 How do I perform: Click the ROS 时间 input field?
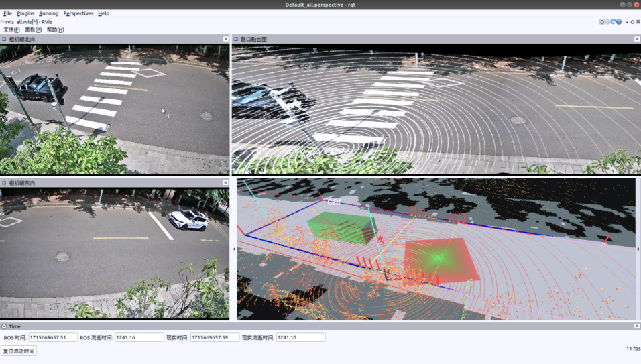tap(53, 338)
